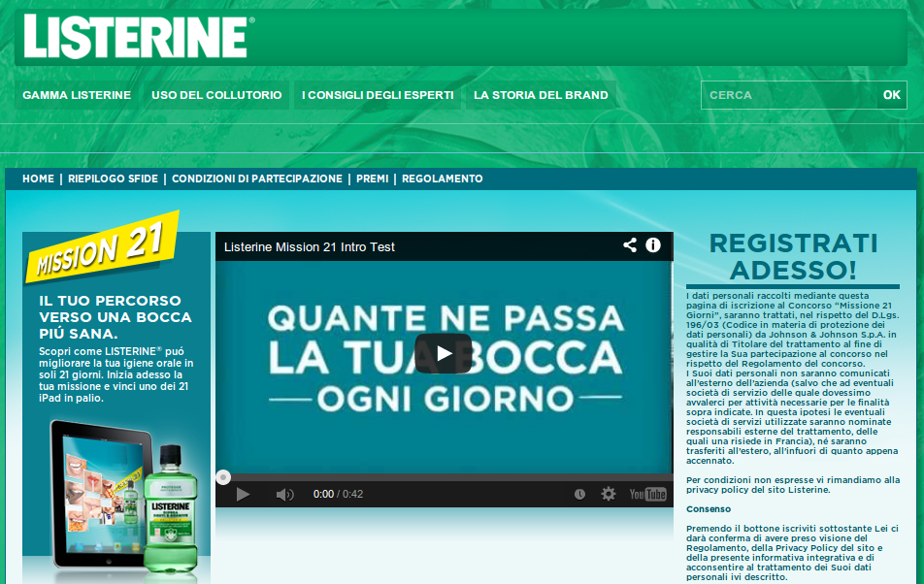This screenshot has width=924, height=584.
Task: Click the video progress scrubber handle
Action: tap(223, 477)
